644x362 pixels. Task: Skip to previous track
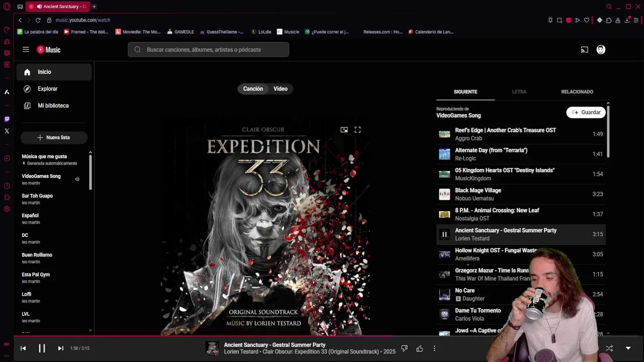(x=23, y=348)
